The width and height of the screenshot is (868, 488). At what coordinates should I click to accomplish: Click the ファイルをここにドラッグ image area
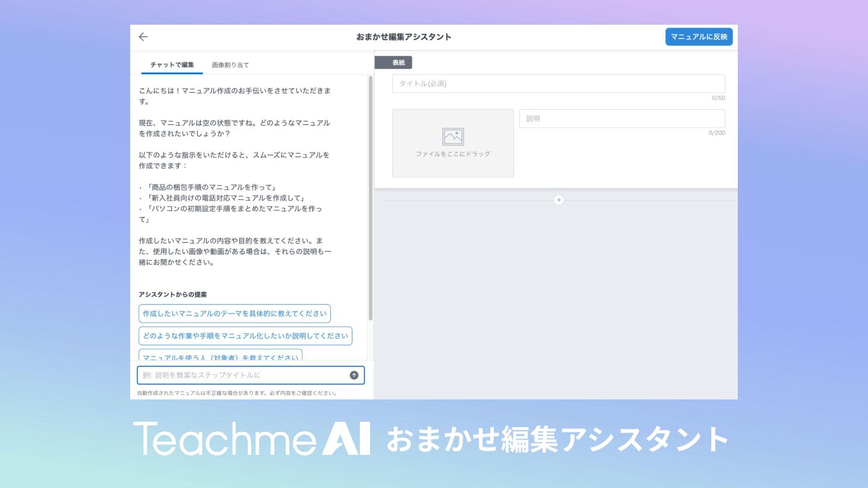(453, 143)
